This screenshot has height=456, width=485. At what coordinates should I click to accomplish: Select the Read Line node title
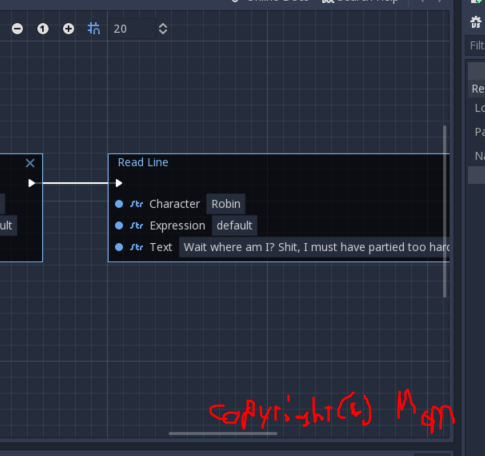143,162
